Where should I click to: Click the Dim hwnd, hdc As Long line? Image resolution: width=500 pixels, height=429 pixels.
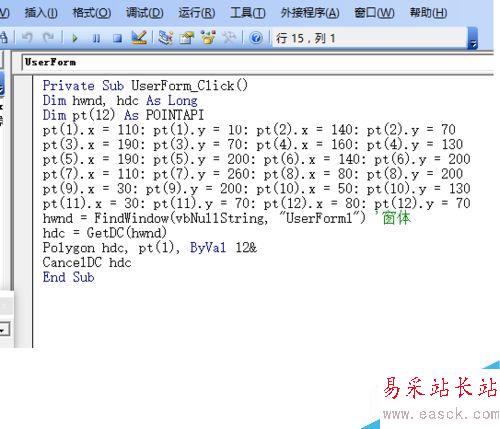tap(120, 100)
